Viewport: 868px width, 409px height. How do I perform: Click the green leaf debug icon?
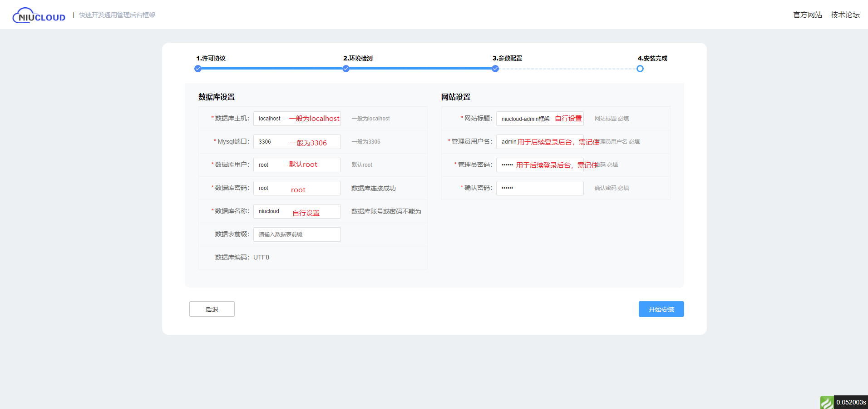coord(827,402)
